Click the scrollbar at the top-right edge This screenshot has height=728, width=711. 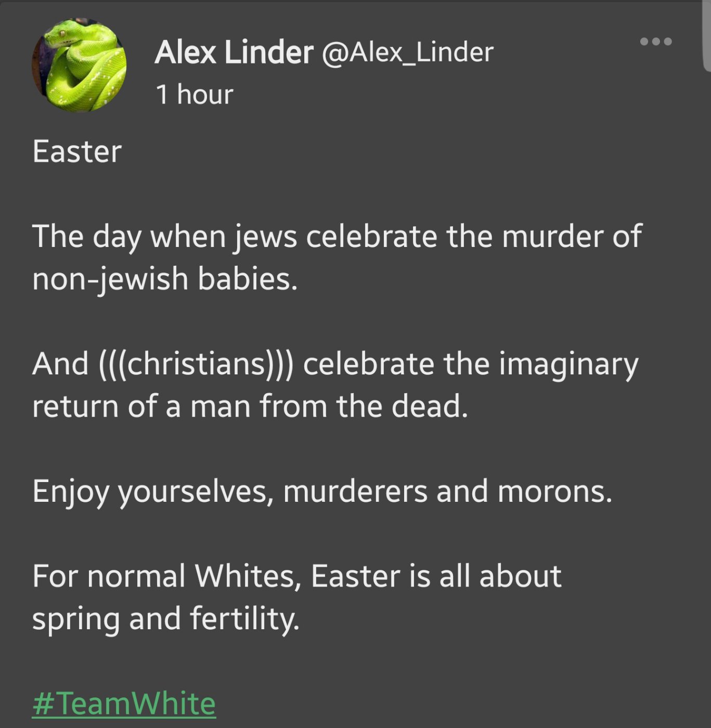point(706,36)
